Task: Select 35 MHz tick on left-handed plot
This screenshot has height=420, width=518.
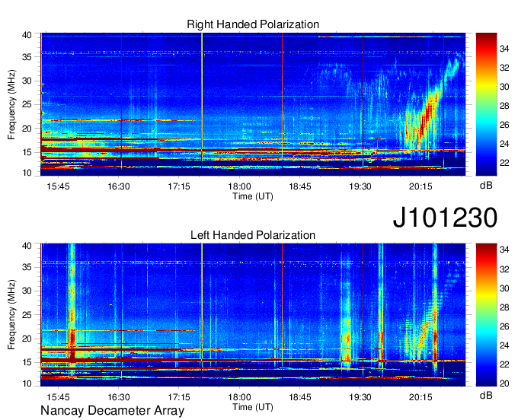Action: click(27, 267)
